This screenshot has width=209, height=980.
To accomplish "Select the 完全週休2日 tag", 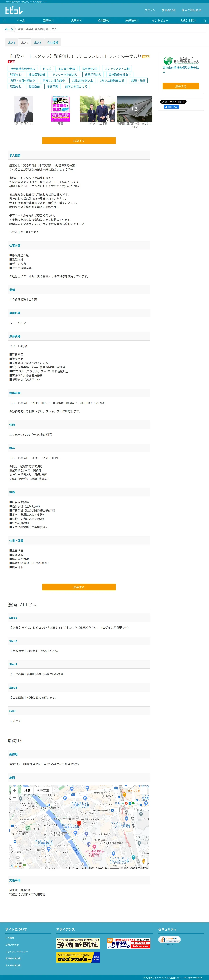I will coord(90,69).
